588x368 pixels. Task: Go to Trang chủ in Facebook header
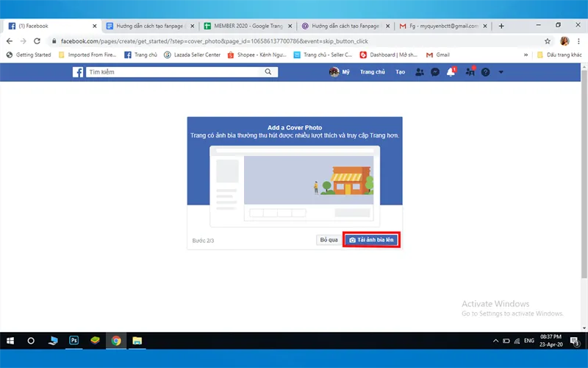pos(373,72)
